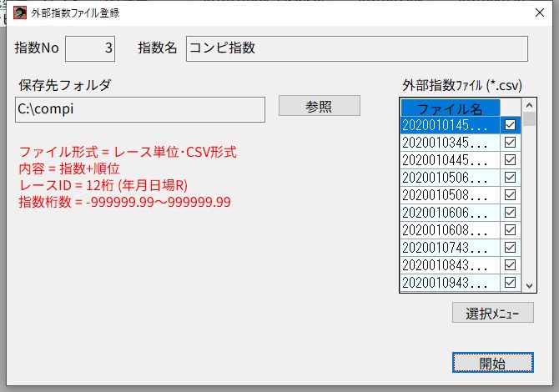Select file row 2020010345...
This screenshot has width=559, height=392.
451,143
